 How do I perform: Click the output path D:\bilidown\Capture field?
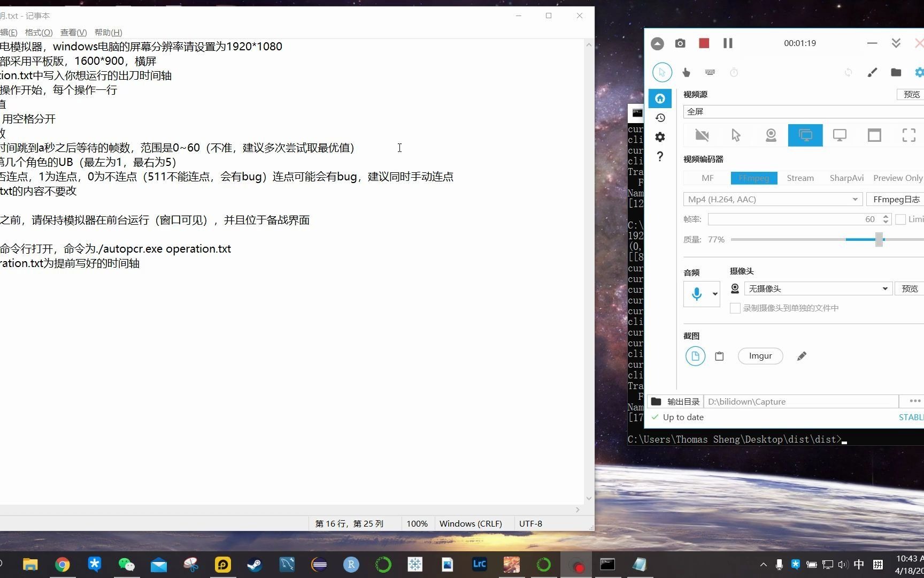[801, 402]
